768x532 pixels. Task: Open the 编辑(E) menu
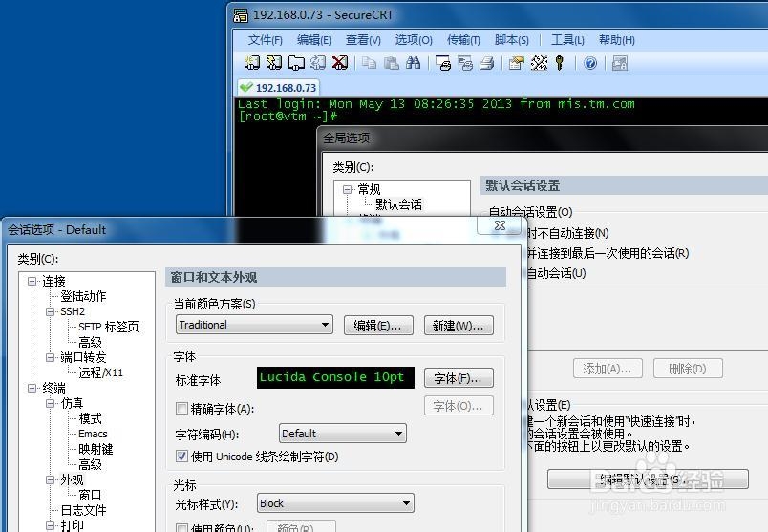[x=314, y=40]
